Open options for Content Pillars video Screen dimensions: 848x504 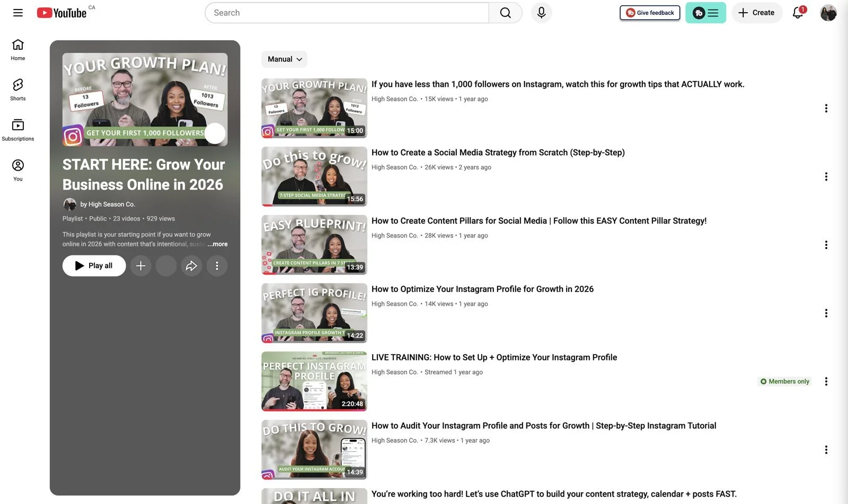pos(826,245)
